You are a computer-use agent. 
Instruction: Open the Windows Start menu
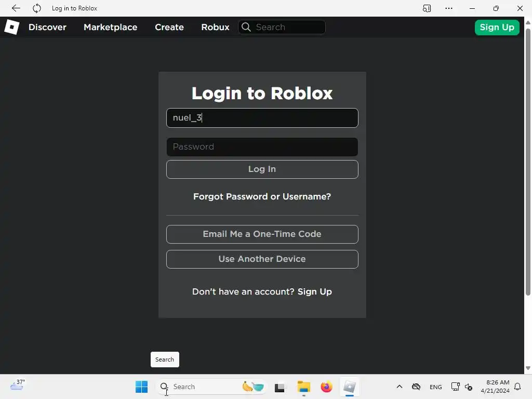tap(141, 387)
